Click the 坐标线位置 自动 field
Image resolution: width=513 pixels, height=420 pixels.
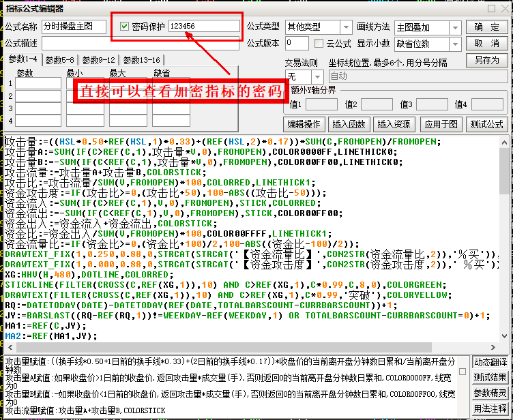coord(418,76)
